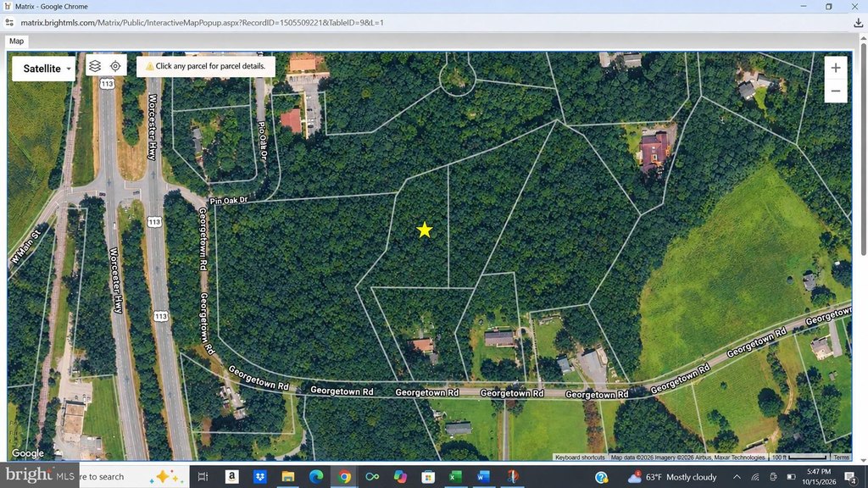This screenshot has width=868, height=488.
Task: Toggle the 100 ft map scale control
Action: point(799,457)
